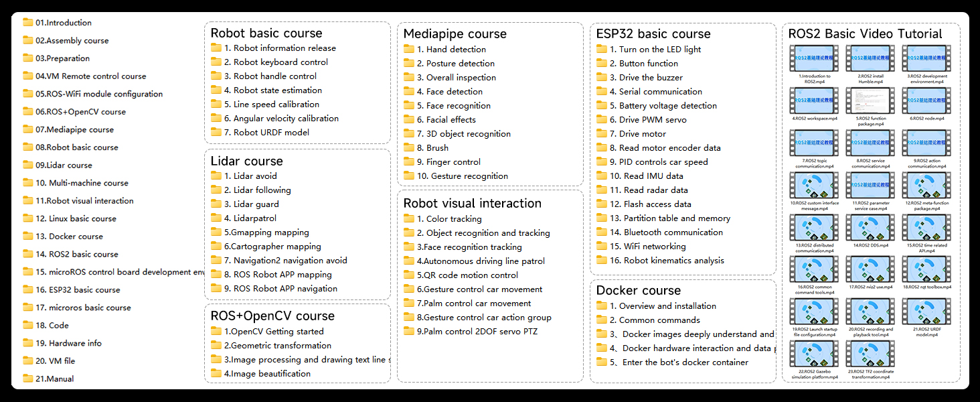The height and width of the screenshot is (402, 980).
Task: Open the 1. Overview and installation folder name
Action: (663, 306)
